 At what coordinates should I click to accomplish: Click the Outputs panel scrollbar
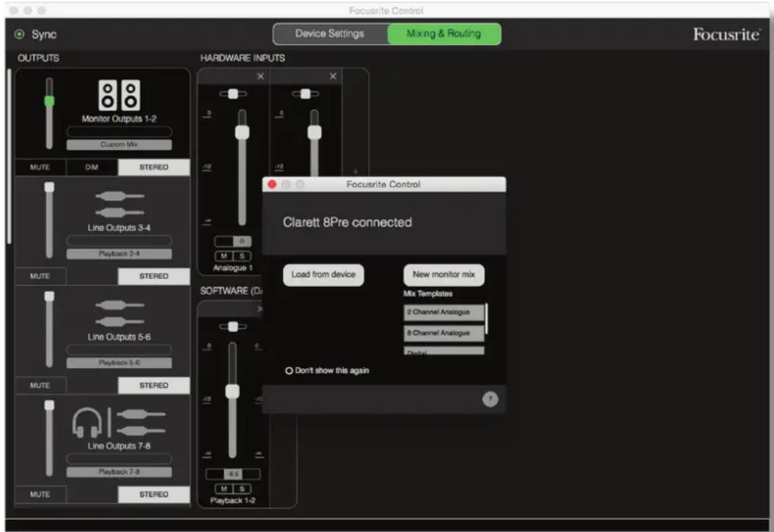click(x=9, y=156)
